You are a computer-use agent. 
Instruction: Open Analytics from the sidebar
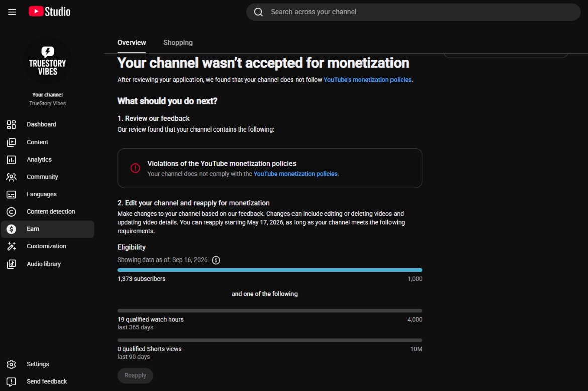coord(48,160)
